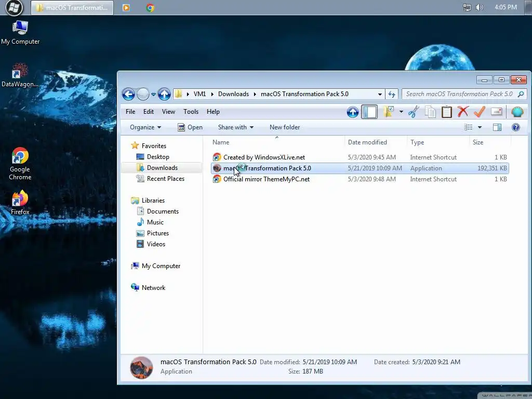The width and height of the screenshot is (532, 399).
Task: Click the network tray icon
Action: [467, 7]
